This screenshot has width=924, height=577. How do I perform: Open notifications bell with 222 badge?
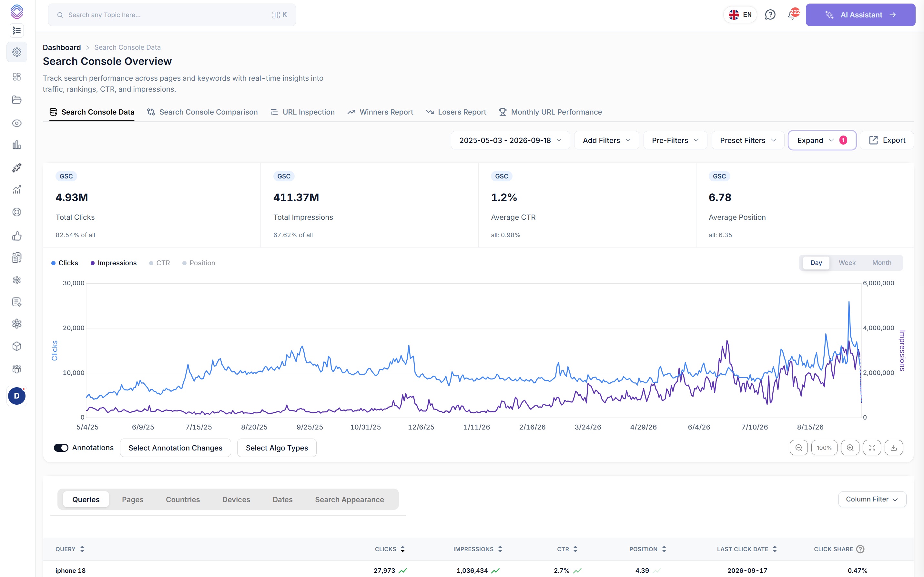793,14
